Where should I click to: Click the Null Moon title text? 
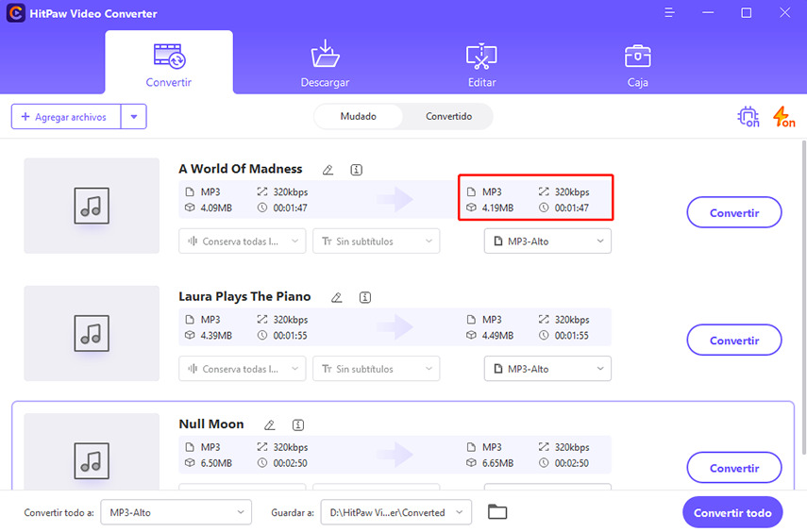pos(211,424)
